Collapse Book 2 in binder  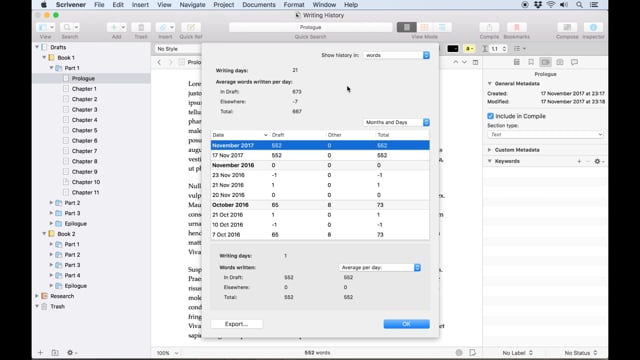44,234
